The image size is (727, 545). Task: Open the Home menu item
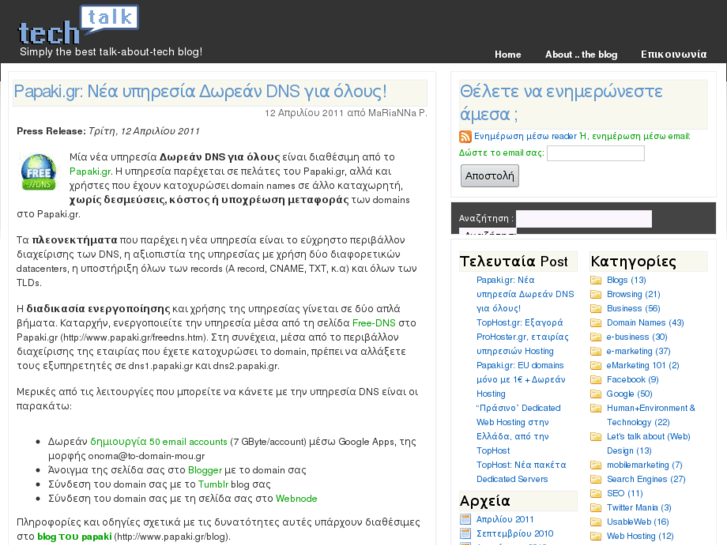[508, 55]
